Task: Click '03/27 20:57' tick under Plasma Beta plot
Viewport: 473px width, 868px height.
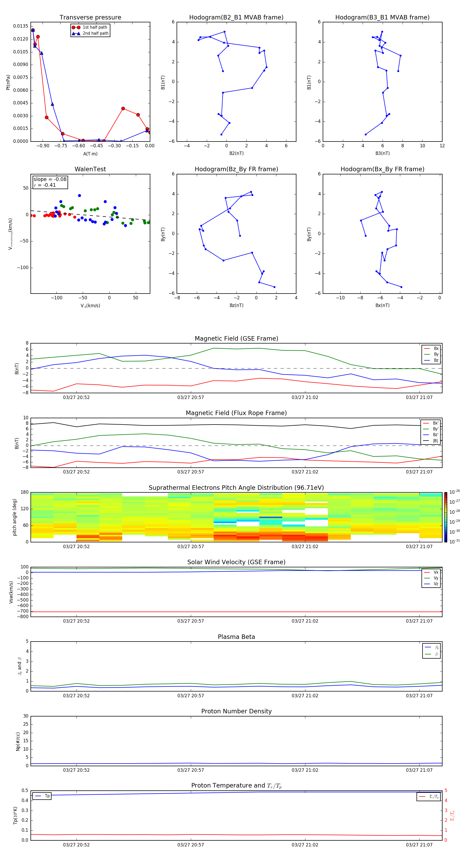Action: coord(191,696)
